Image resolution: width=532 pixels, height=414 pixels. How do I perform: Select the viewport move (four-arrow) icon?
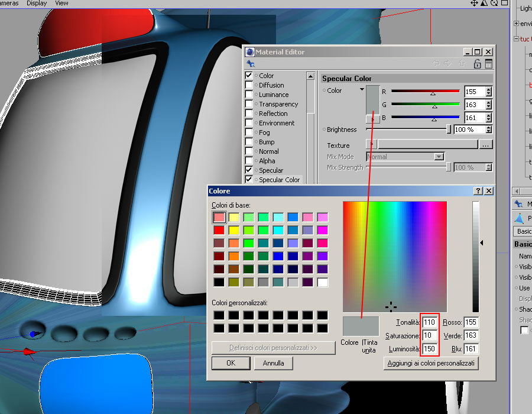point(474,3)
